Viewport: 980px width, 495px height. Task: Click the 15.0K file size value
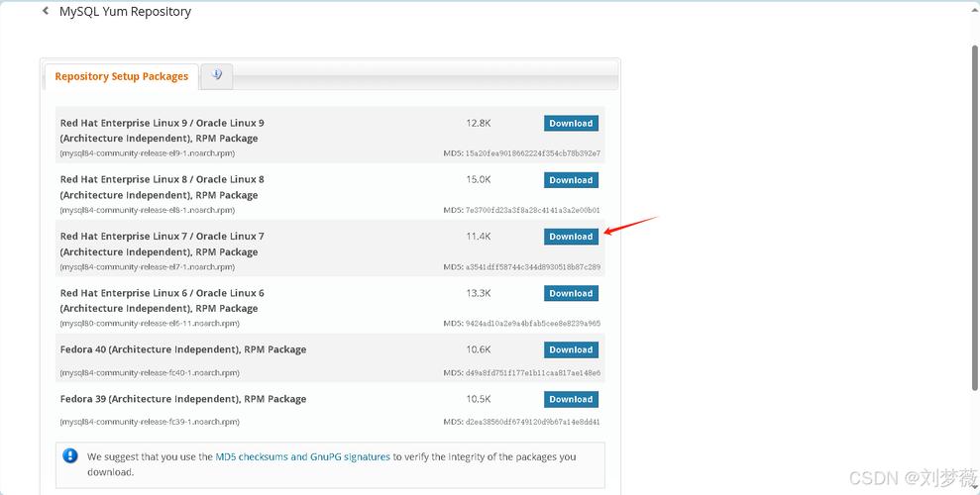(479, 180)
